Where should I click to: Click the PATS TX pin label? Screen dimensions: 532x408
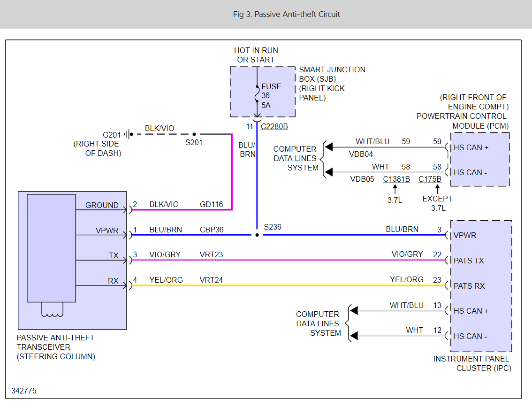[469, 261]
